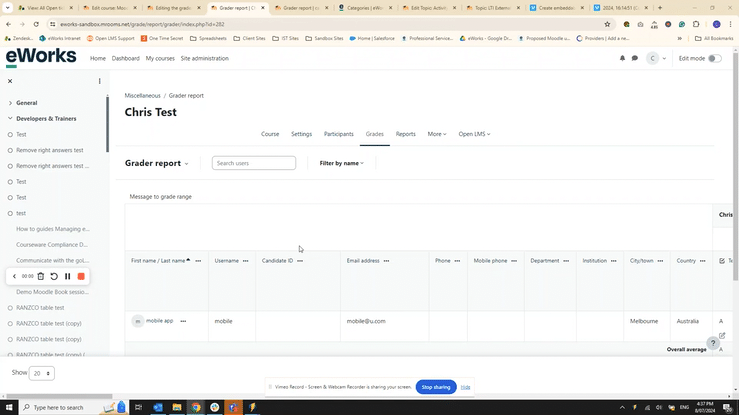Screen dimensions: 739x415
Task: Open actions menu for Email address column
Action: pos(386,261)
